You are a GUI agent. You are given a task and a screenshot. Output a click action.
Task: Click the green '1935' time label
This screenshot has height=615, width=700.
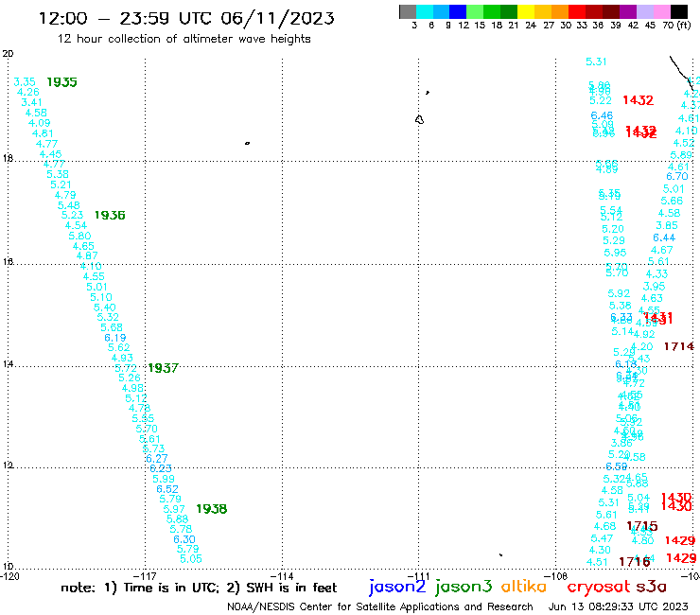coord(61,82)
